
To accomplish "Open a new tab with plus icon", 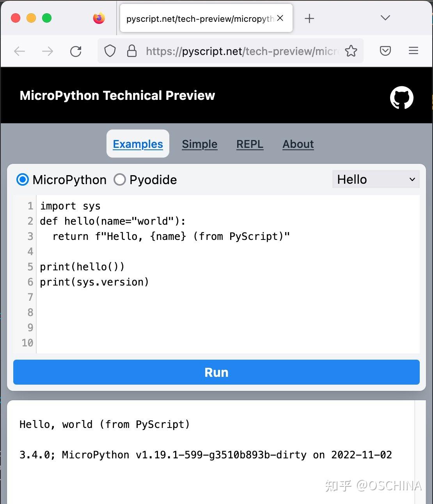I will point(309,18).
